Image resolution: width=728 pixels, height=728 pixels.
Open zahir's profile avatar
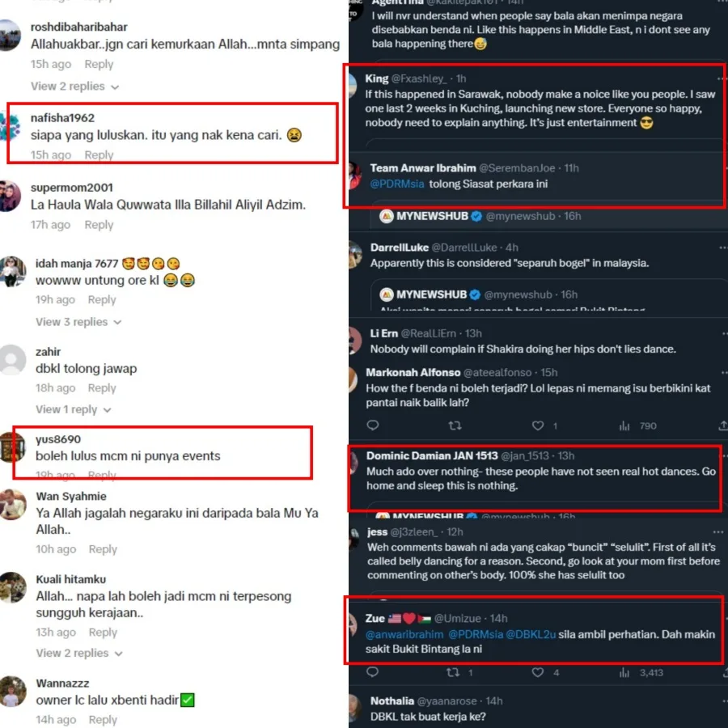point(12,359)
